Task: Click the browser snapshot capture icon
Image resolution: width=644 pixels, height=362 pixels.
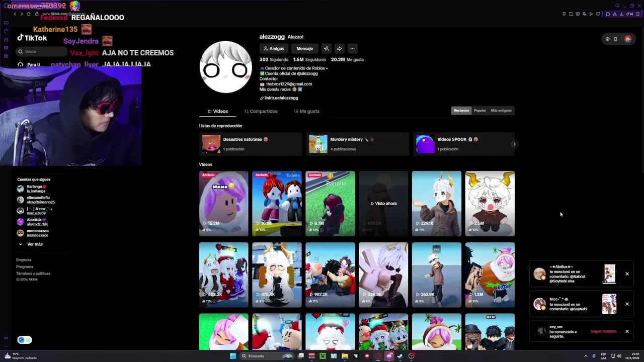Action: (571, 14)
